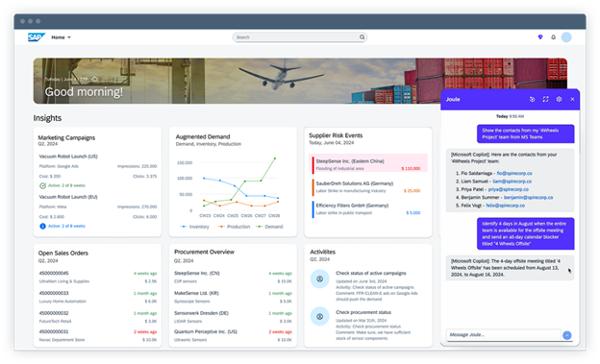Expand Joule panel to full screen

click(545, 99)
